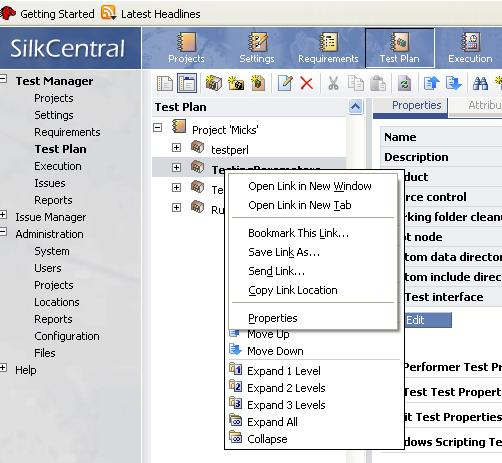This screenshot has height=463, width=502.
Task: Collapse the Test Manager sidebar section
Action: tap(3, 79)
